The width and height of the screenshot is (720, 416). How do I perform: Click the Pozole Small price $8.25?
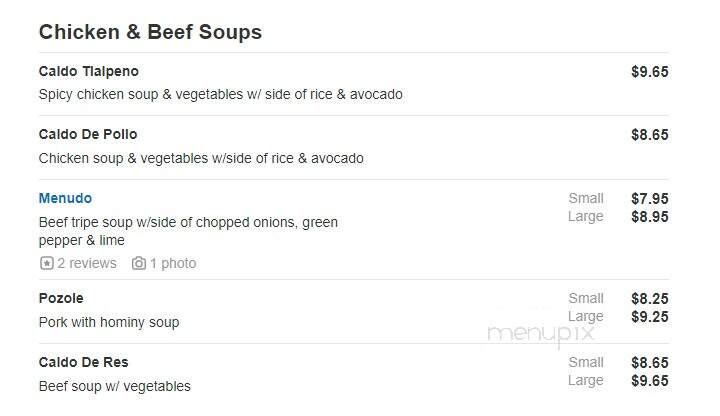pyautogui.click(x=649, y=298)
